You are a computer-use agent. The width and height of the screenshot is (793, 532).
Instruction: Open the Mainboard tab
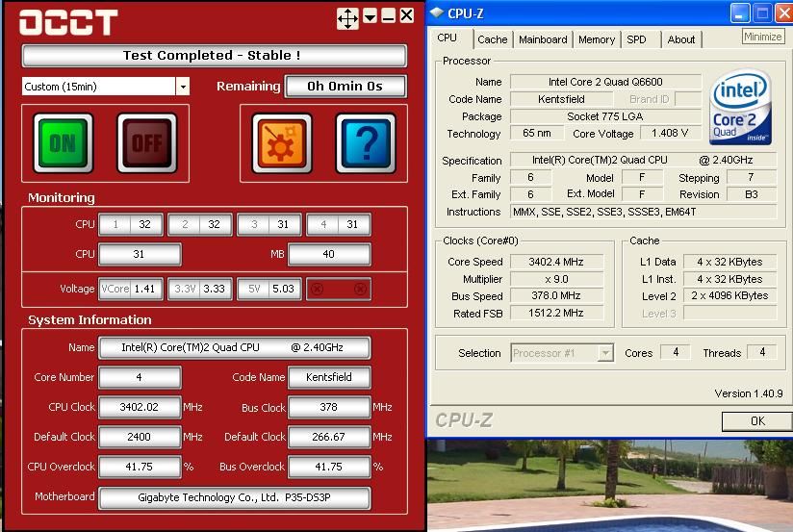coord(543,39)
